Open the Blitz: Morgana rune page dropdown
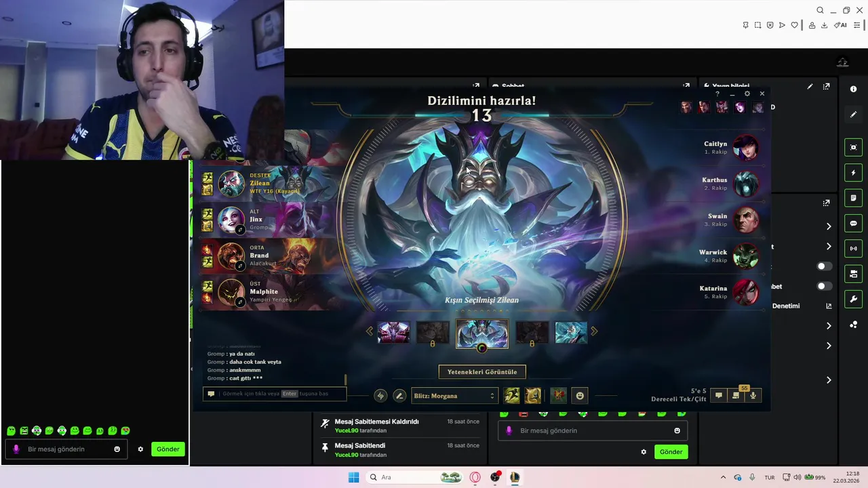868x488 pixels. pos(454,396)
